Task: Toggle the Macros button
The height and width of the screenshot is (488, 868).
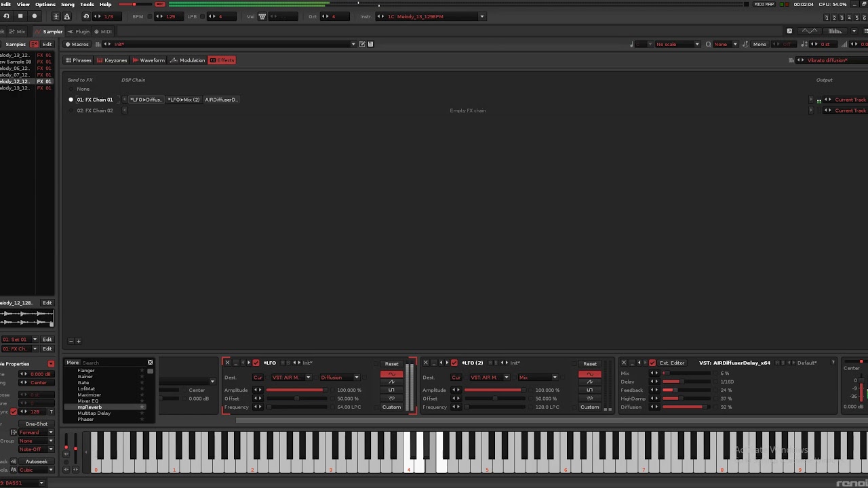Action: tap(77, 44)
